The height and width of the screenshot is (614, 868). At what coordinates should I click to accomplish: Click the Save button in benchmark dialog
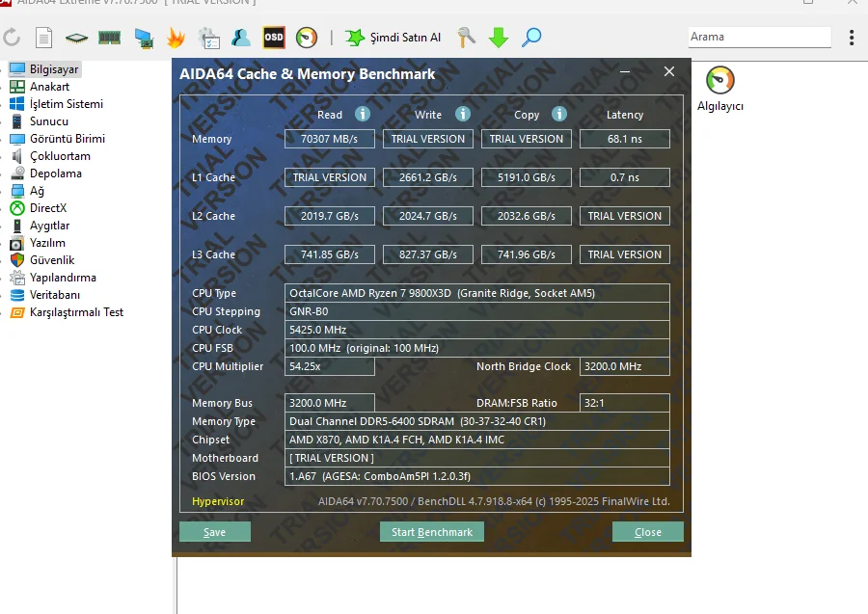pos(215,532)
